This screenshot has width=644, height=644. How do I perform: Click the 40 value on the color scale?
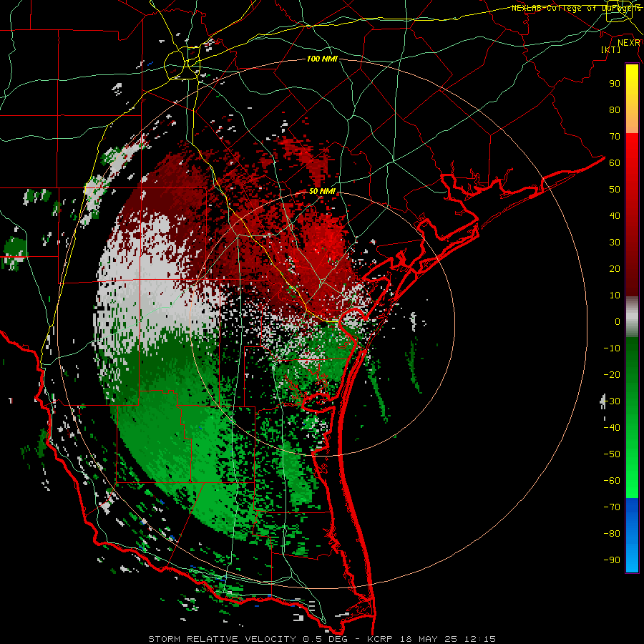coord(615,215)
